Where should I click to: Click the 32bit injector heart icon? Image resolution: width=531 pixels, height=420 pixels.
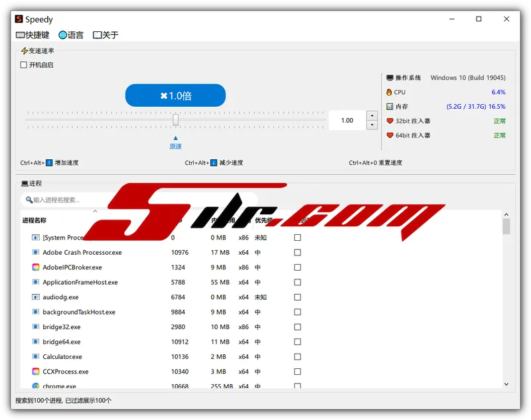click(390, 121)
